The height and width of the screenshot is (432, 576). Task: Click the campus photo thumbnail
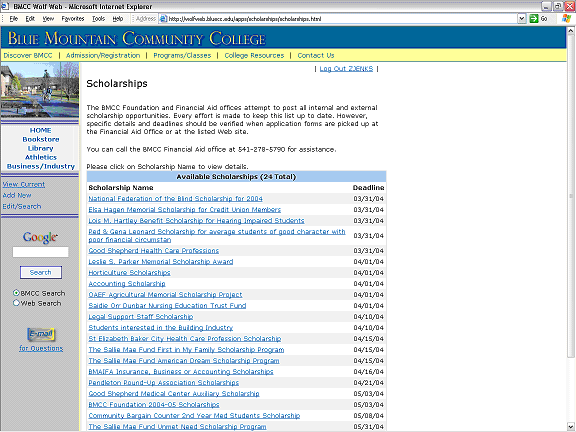click(40, 90)
